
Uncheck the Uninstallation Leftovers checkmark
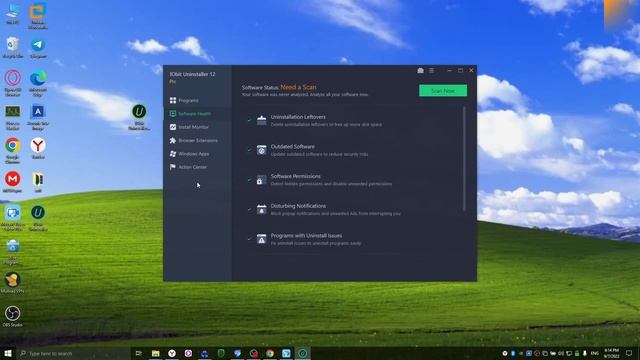[x=249, y=120]
